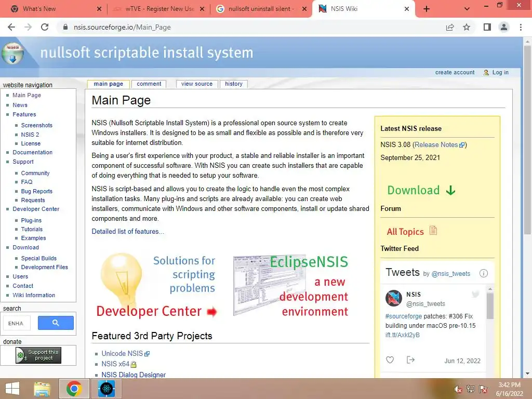Open a new browser tab
The width and height of the screenshot is (532, 399).
pyautogui.click(x=427, y=9)
